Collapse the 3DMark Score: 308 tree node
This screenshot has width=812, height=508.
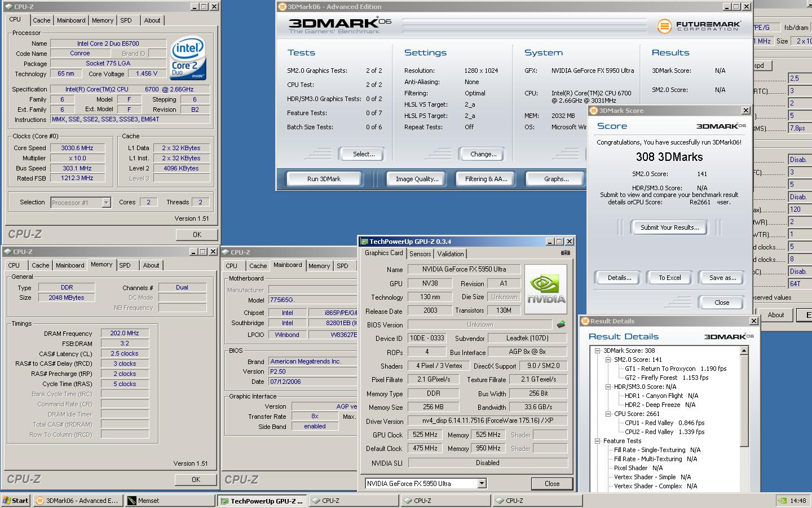tap(597, 351)
